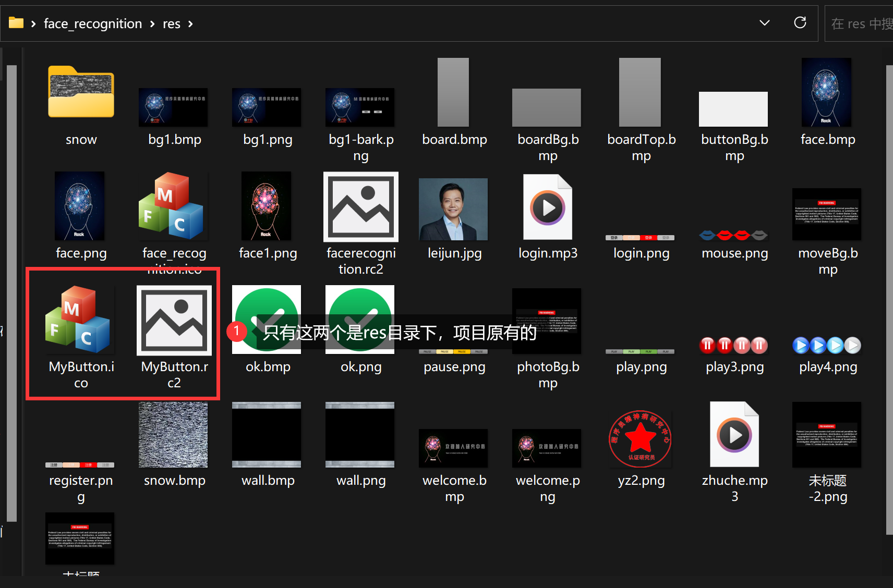Select the welcome.png file
The image size is (893, 588).
tap(547, 448)
